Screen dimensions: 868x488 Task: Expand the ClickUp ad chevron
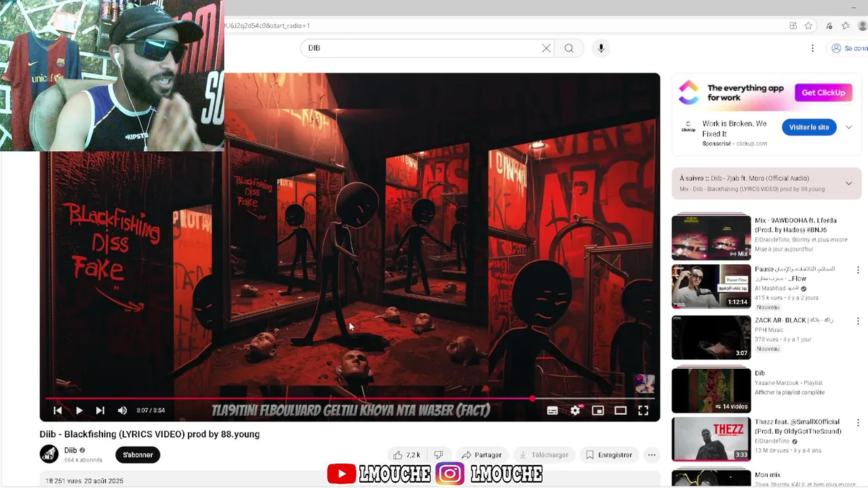point(848,127)
